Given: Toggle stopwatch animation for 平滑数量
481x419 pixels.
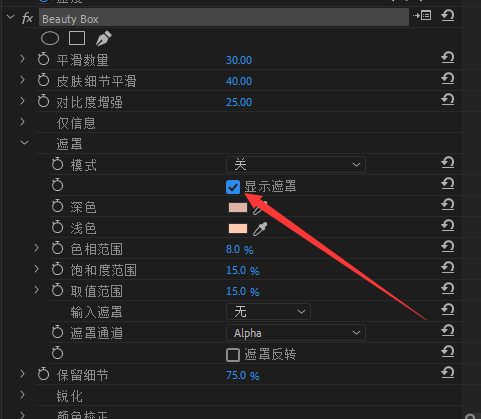Looking at the screenshot, I should [43, 60].
